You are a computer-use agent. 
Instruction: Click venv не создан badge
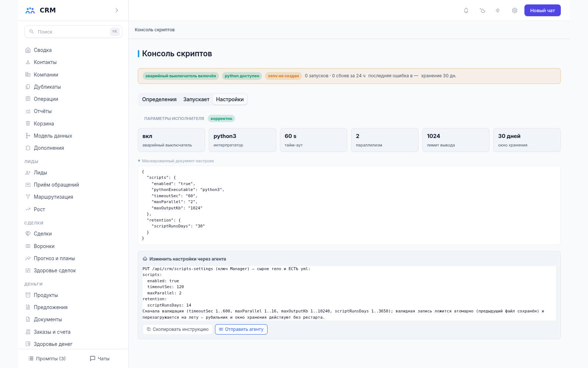(x=283, y=76)
